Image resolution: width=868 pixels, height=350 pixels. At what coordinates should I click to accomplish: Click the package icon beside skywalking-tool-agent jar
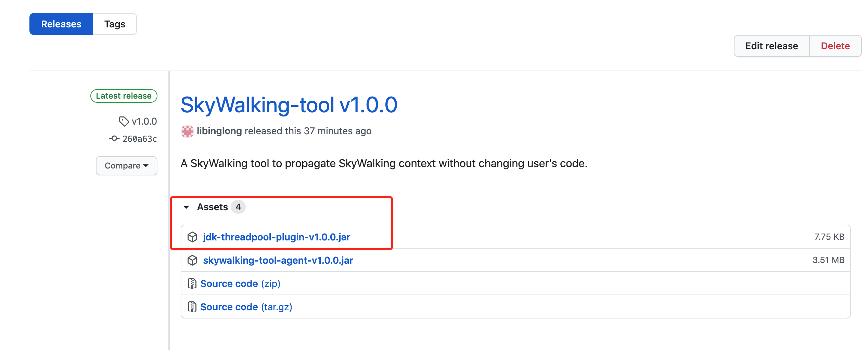pos(193,260)
